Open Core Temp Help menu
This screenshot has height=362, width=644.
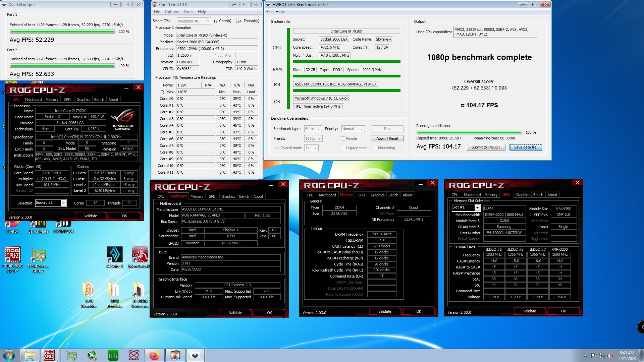pos(202,12)
